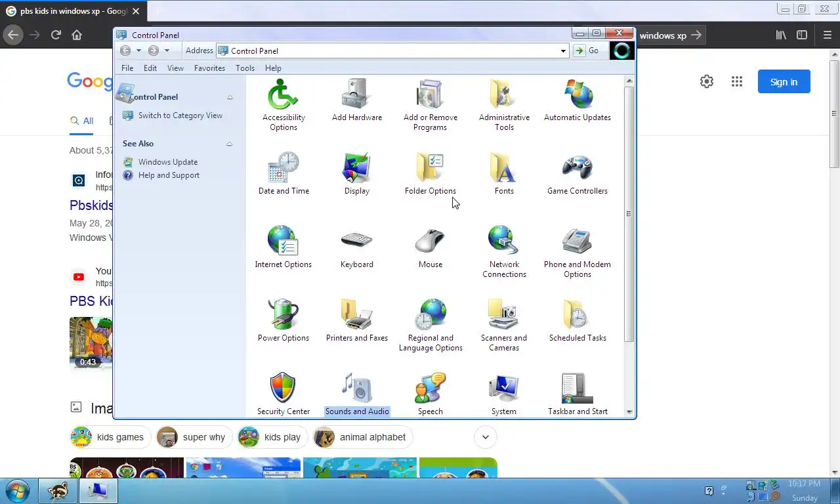Open the Tools menu

[245, 68]
